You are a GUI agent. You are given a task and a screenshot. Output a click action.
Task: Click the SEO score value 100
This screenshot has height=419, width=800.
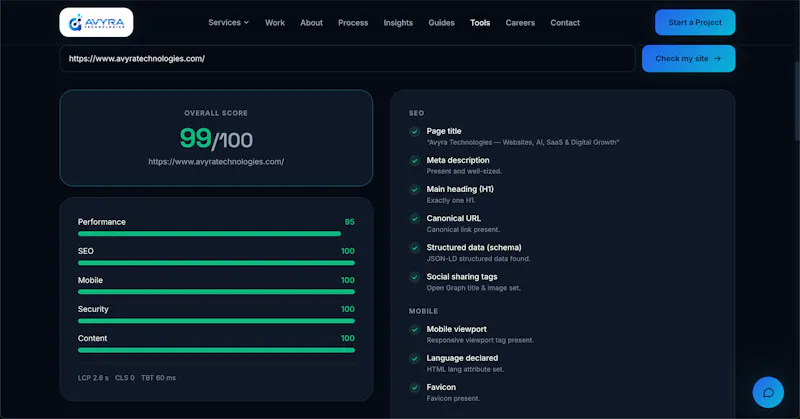coord(347,251)
